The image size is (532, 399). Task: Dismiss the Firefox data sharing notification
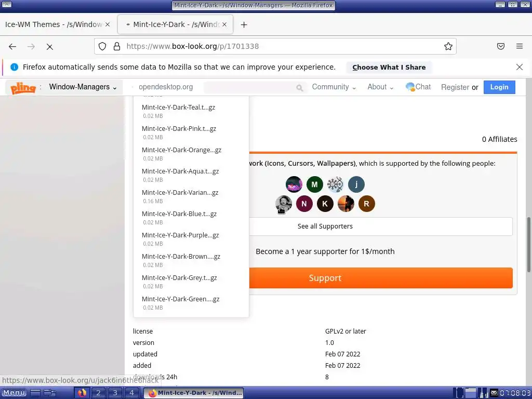pos(520,67)
